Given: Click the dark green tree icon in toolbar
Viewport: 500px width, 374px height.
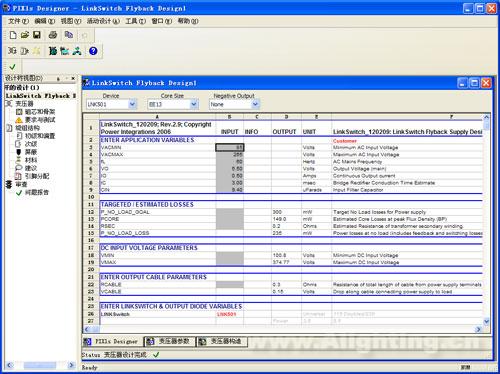Looking at the screenshot, I should coord(53,51).
